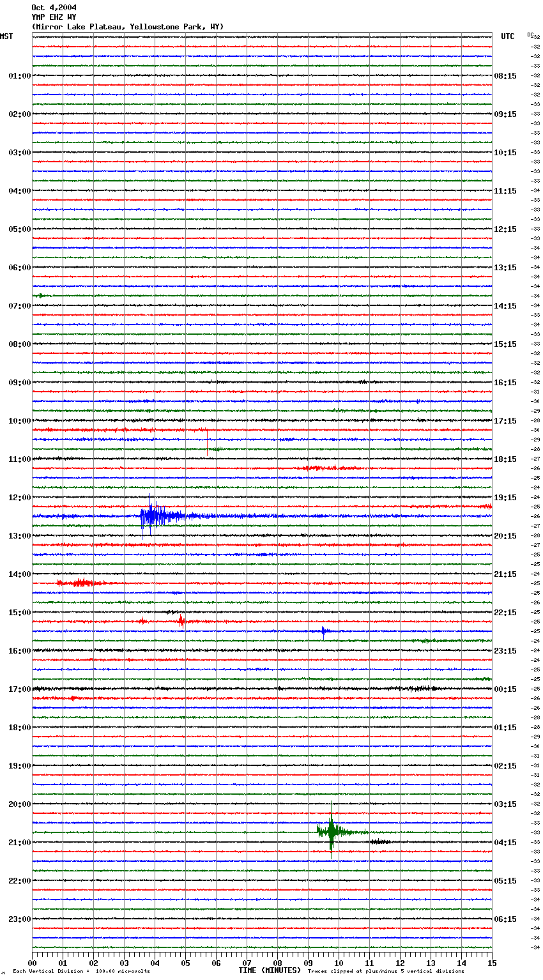Click the date heading 'Oct 4,2004'
Viewport: 543px width, 980px height.
pyautogui.click(x=54, y=8)
